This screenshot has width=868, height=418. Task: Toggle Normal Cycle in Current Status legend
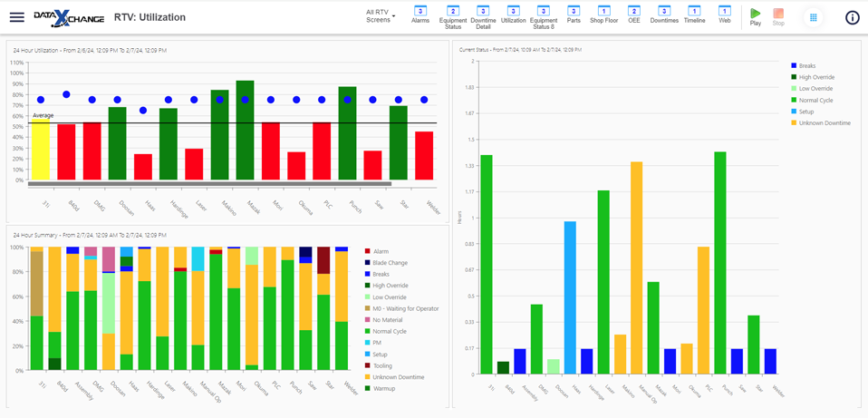[x=812, y=101]
